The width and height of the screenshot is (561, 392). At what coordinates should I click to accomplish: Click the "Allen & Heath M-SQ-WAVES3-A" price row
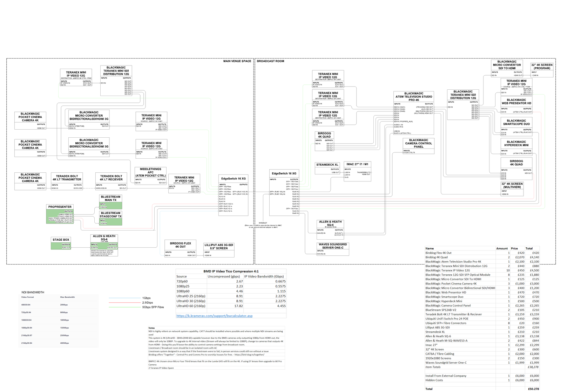point(482,341)
